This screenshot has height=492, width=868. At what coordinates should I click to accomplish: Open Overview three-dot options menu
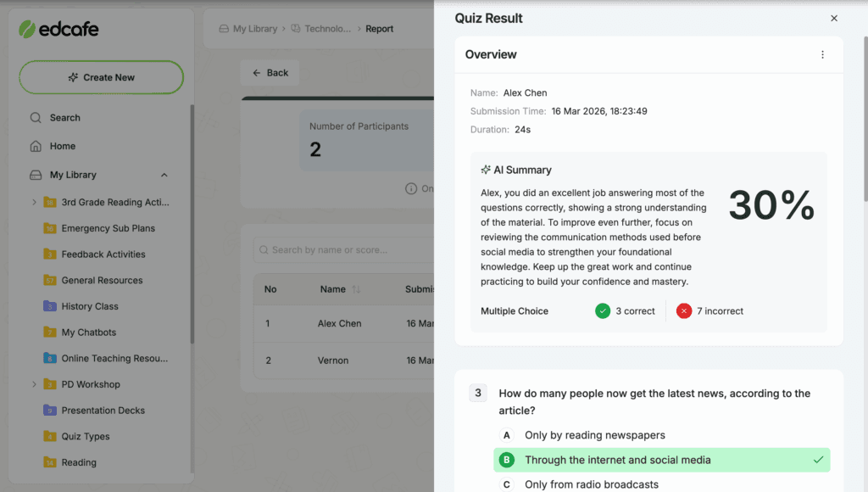pyautogui.click(x=822, y=54)
